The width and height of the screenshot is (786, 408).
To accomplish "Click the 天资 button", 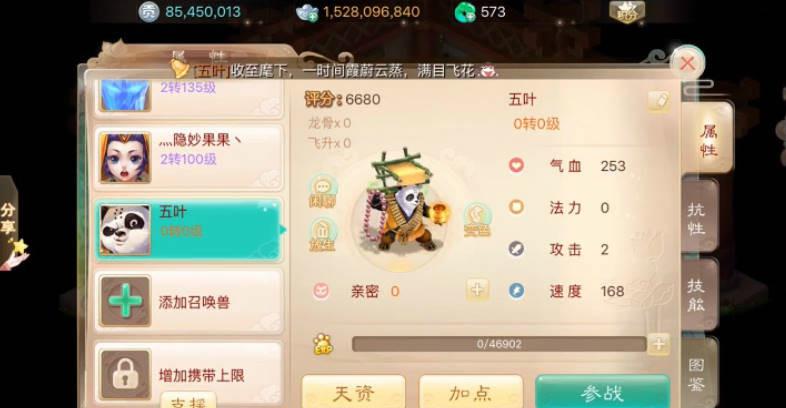I will [x=353, y=393].
